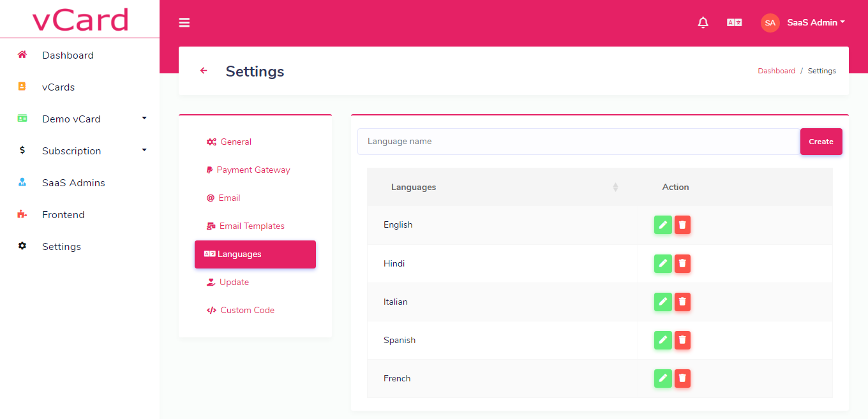Delete the French language entry
The image size is (868, 419).
[x=682, y=378]
